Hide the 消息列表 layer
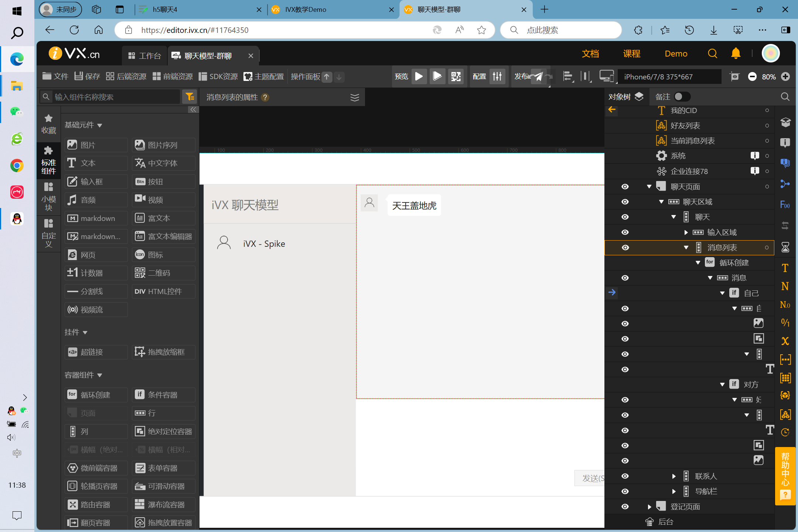This screenshot has height=532, width=798. [625, 248]
